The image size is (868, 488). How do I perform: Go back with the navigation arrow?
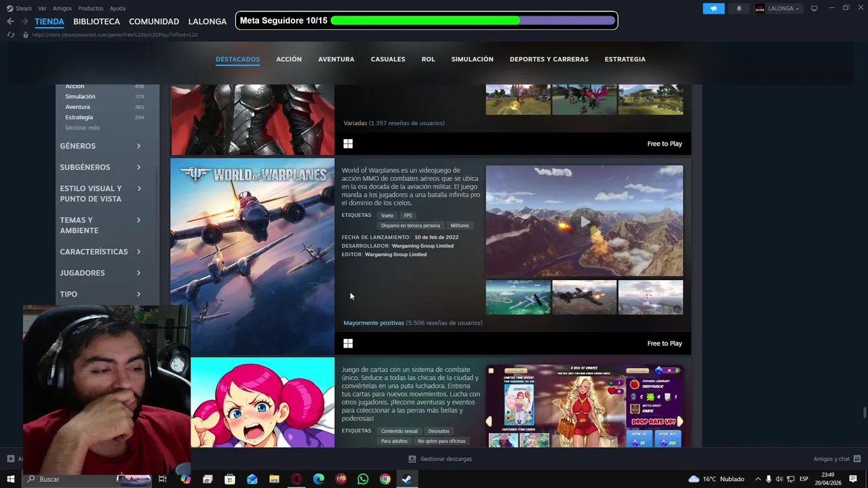pos(10,21)
